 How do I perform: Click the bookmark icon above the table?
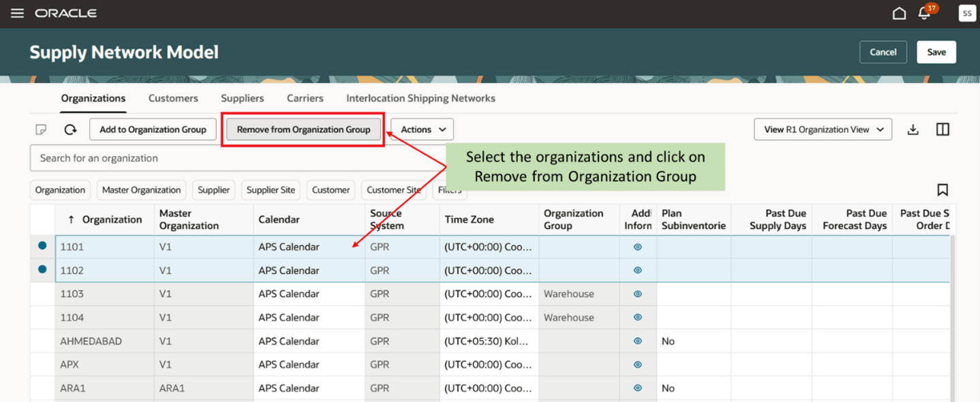point(943,189)
